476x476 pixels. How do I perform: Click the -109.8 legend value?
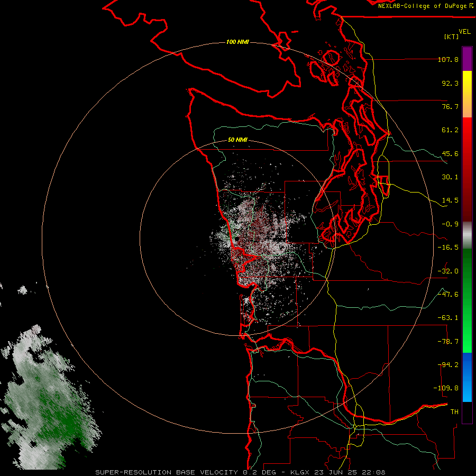click(x=446, y=388)
